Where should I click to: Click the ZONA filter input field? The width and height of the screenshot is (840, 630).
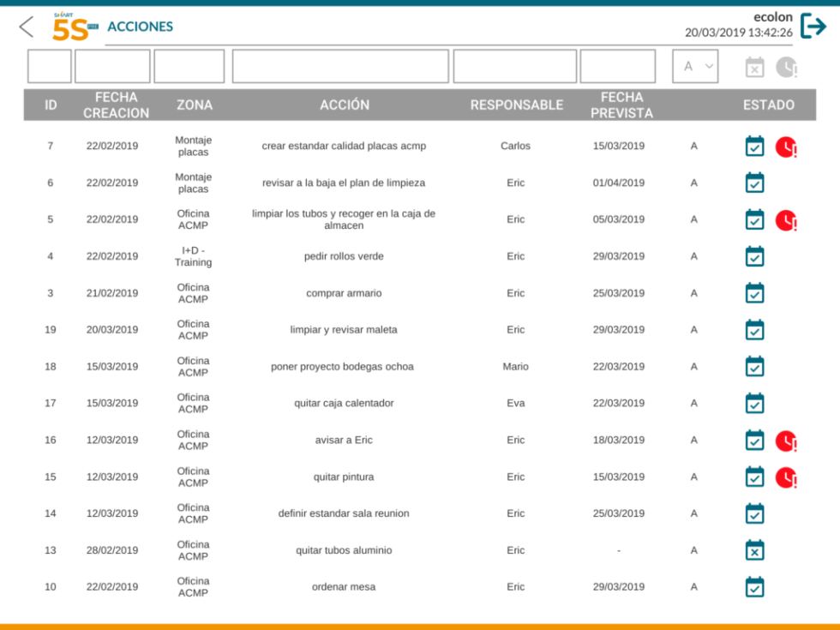[189, 66]
